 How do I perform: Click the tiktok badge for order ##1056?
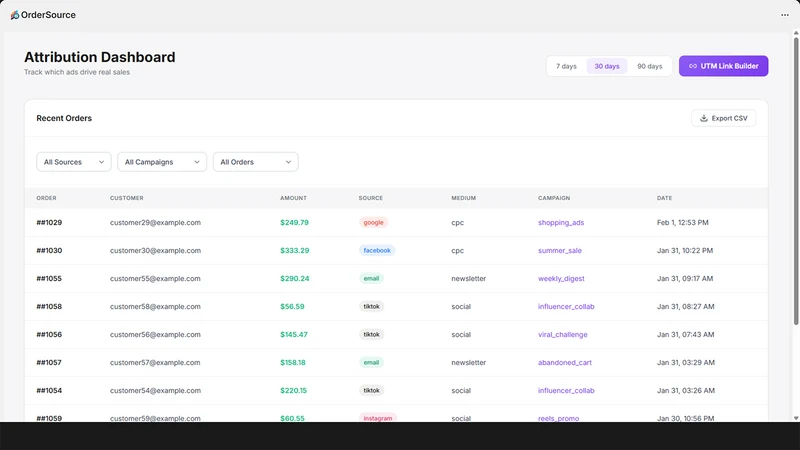tap(371, 335)
